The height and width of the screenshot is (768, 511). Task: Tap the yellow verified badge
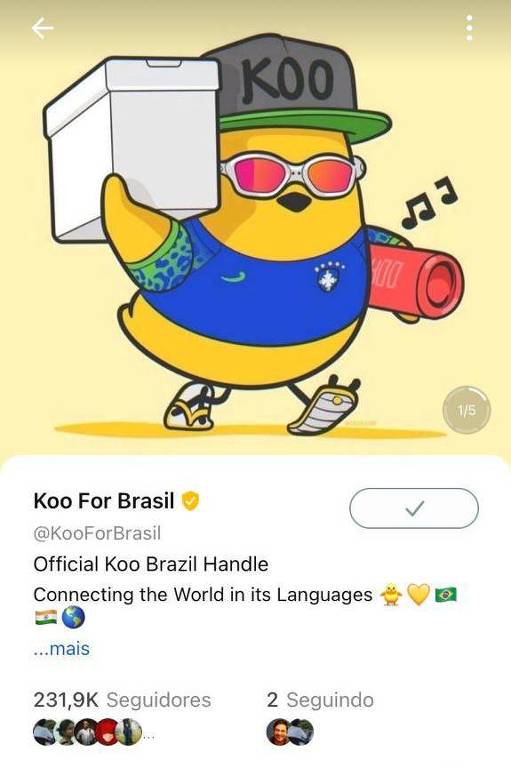pyautogui.click(x=191, y=501)
